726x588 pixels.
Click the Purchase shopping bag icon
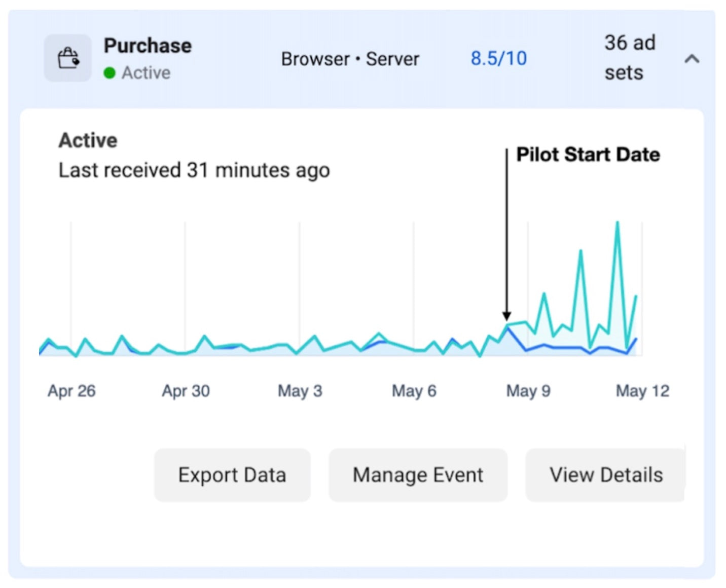68,58
